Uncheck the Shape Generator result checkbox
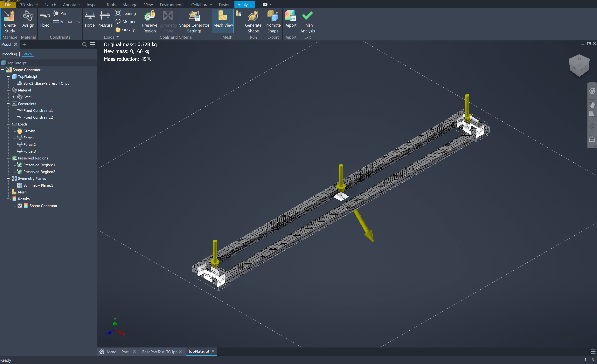The width and height of the screenshot is (597, 364). [x=20, y=206]
